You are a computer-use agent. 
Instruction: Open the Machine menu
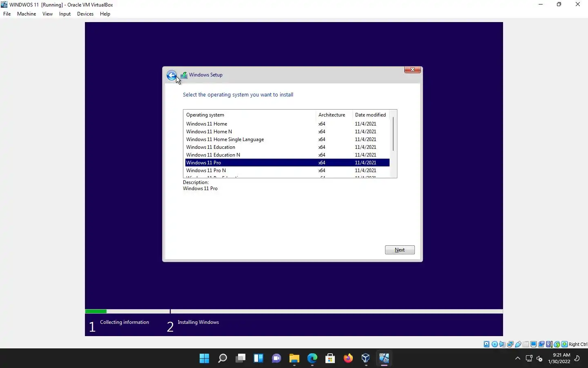tap(27, 14)
